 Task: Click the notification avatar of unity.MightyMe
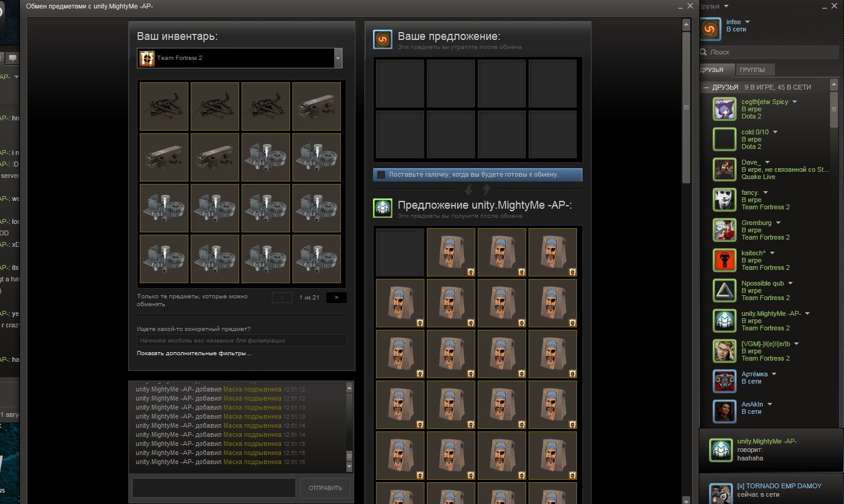point(720,450)
